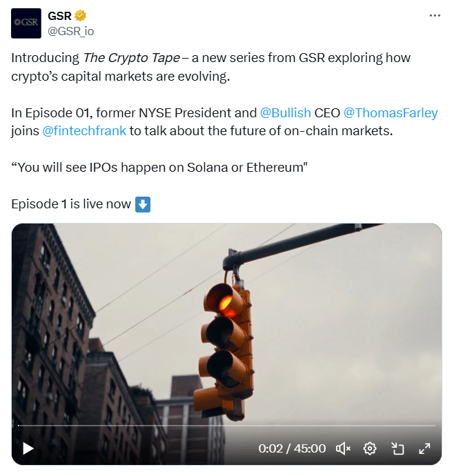This screenshot has height=476, width=452.
Task: Click the GSR profile avatar
Action: point(26,23)
